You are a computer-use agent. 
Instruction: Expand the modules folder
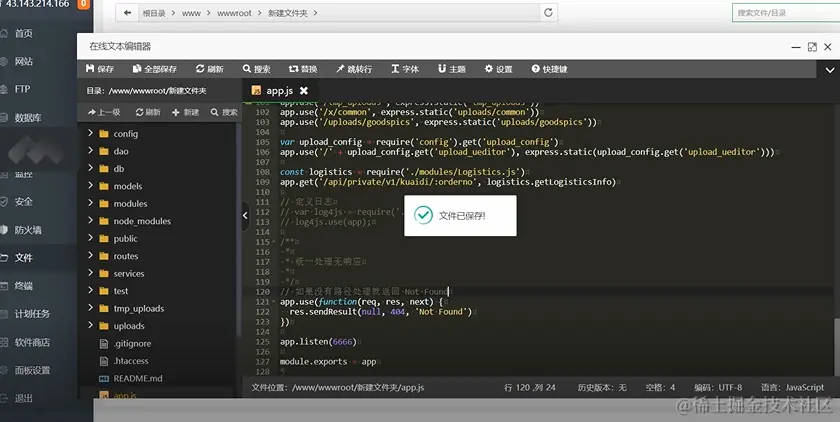(91, 203)
